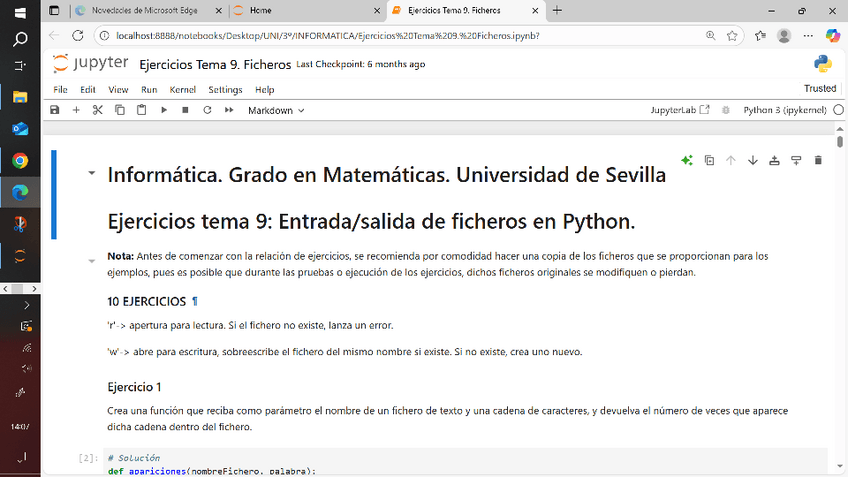848x477 pixels.
Task: Open the Kernel menu
Action: (182, 89)
